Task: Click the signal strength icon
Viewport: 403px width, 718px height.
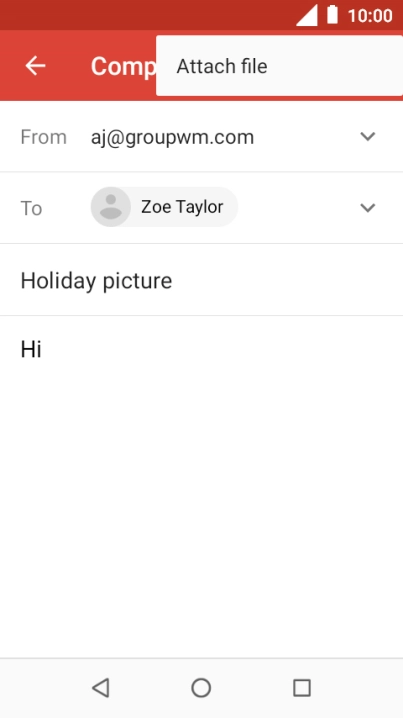Action: pyautogui.click(x=307, y=16)
